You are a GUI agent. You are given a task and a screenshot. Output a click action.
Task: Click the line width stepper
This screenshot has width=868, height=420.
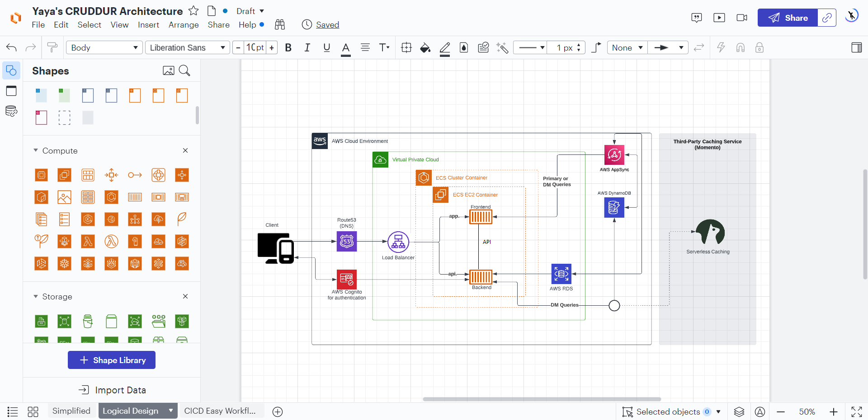pos(579,47)
